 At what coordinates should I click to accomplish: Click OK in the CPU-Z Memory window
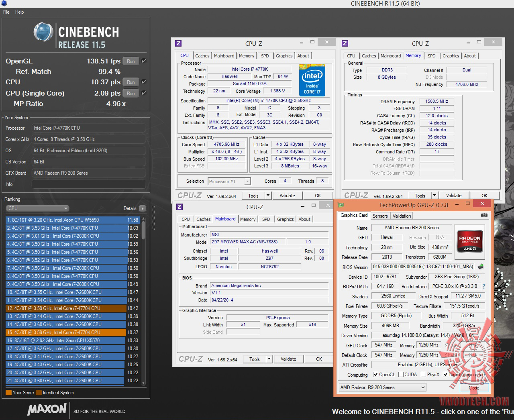point(485,196)
